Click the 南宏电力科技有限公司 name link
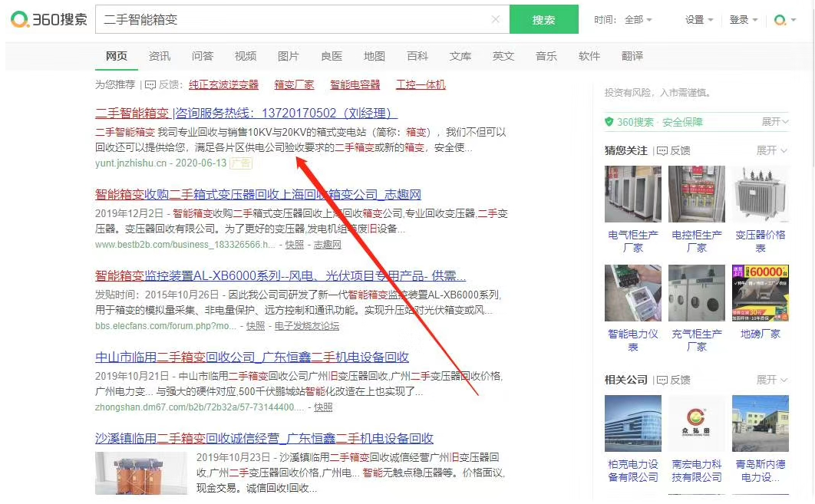The width and height of the screenshot is (815, 504). coord(697,471)
